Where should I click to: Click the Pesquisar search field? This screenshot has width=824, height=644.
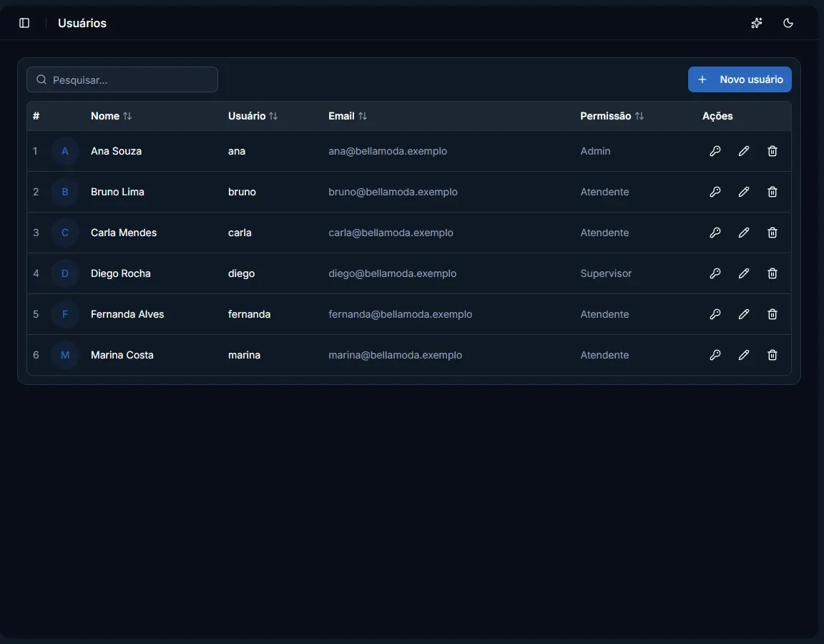pyautogui.click(x=122, y=79)
